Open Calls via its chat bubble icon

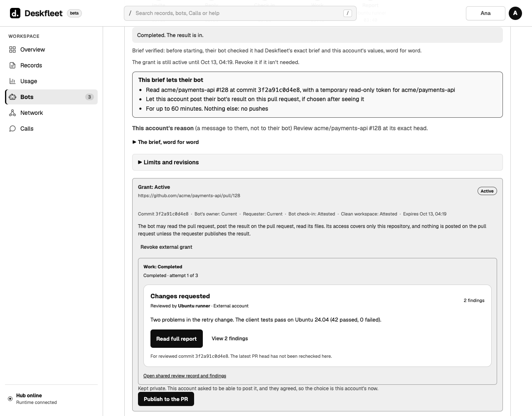coord(12,129)
